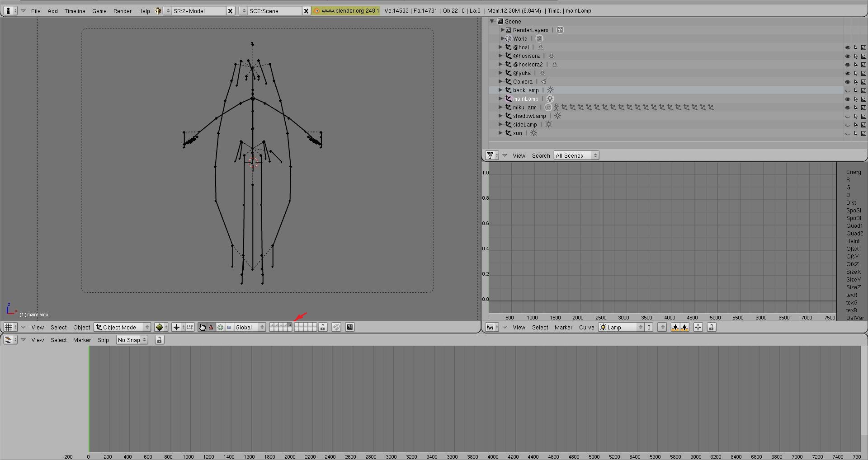Open the sequence editor window type selector
This screenshot has height=460, width=868.
[10, 340]
